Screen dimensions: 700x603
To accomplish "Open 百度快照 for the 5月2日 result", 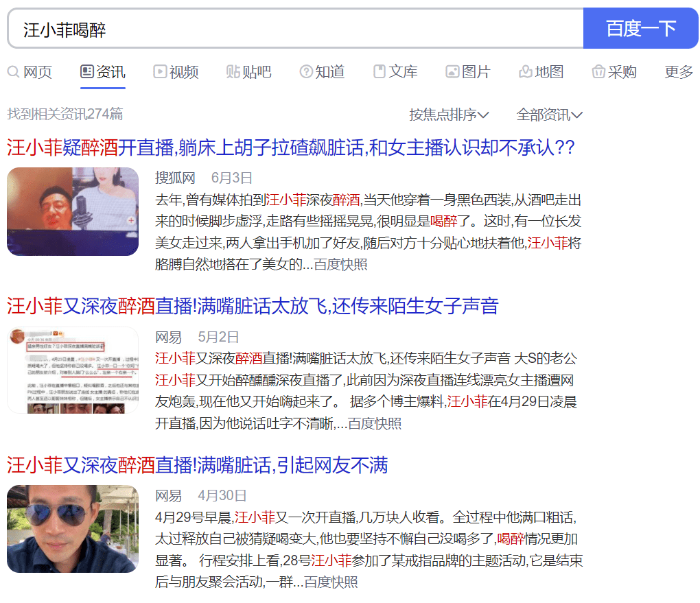I will click(x=375, y=423).
